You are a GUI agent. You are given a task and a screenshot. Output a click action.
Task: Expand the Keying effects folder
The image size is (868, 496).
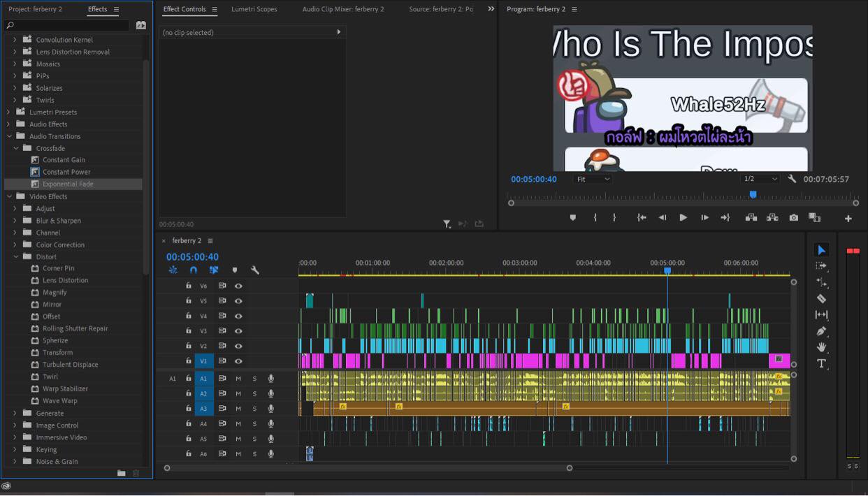pos(16,449)
